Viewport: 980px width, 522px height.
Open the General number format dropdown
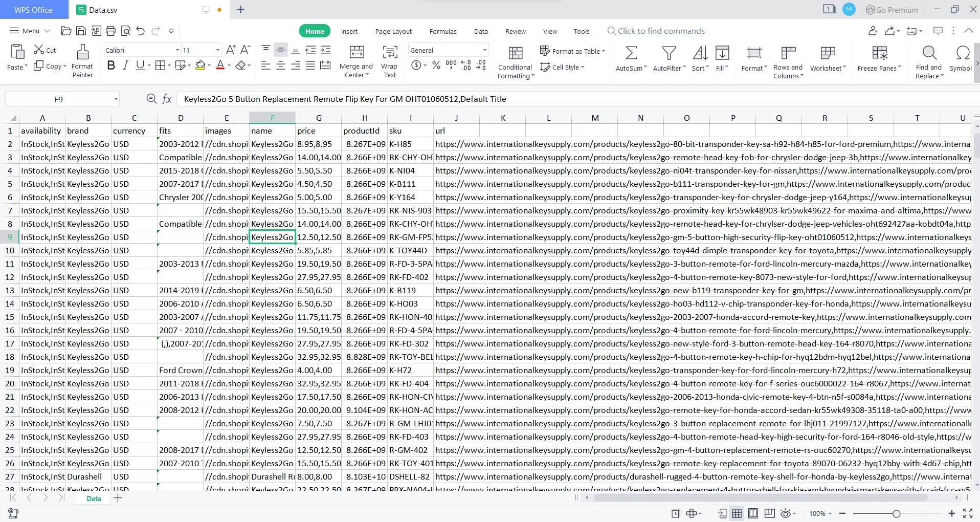(484, 50)
